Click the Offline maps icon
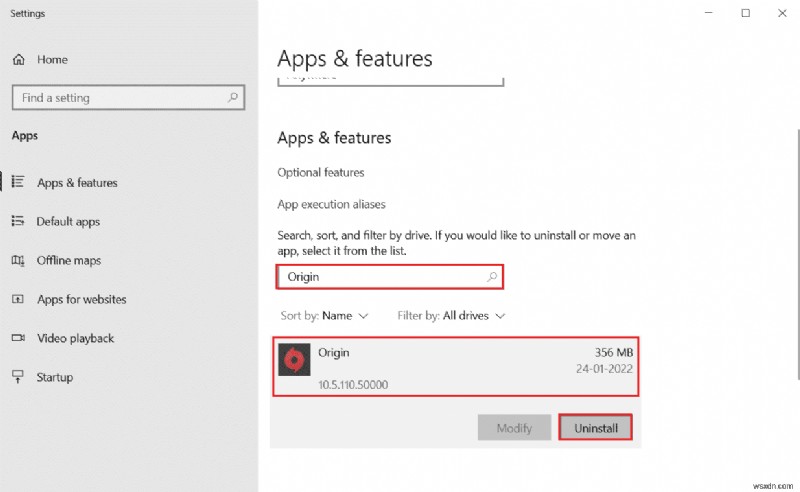The width and height of the screenshot is (800, 492). coord(19,261)
